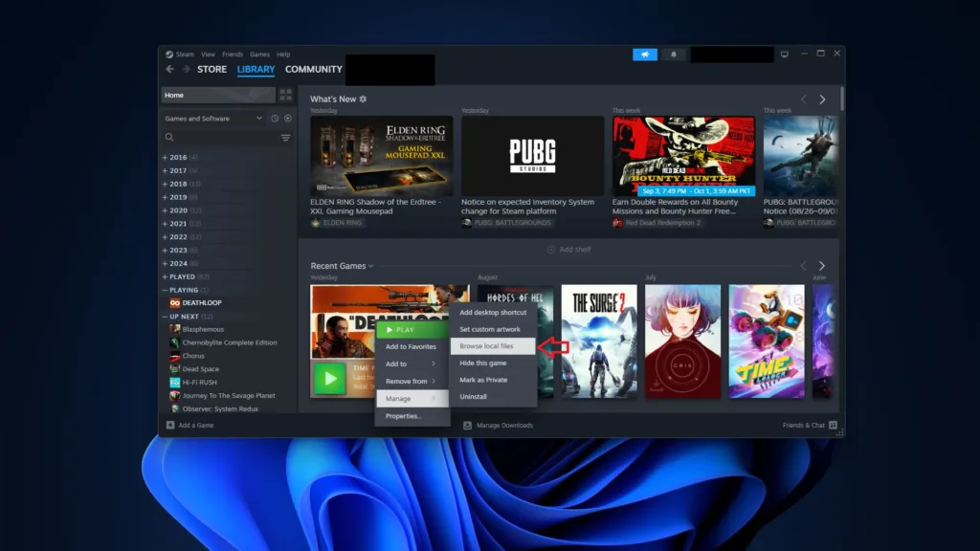This screenshot has width=980, height=551.
Task: Open the Friends menu
Action: [x=233, y=55]
